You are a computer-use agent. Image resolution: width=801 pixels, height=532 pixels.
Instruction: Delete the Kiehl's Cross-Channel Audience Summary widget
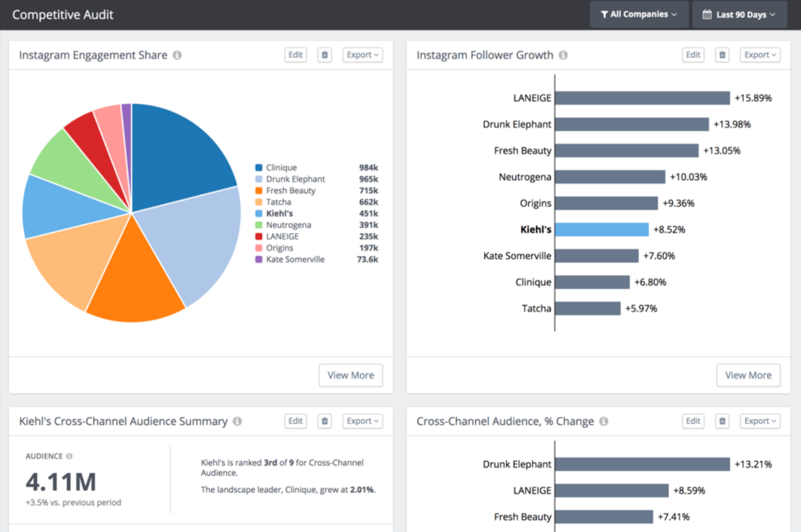click(x=324, y=421)
